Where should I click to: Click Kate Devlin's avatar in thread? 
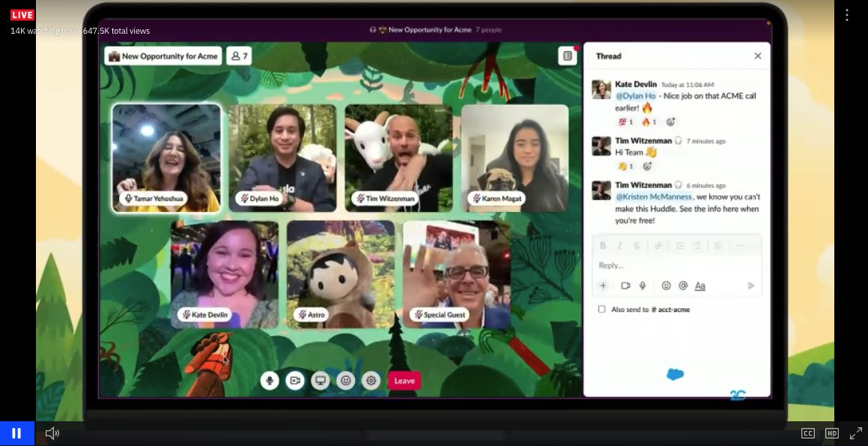[x=601, y=89]
